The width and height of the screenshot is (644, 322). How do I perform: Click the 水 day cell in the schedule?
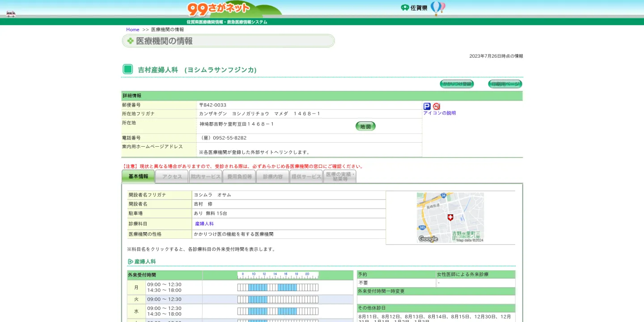pos(136,311)
